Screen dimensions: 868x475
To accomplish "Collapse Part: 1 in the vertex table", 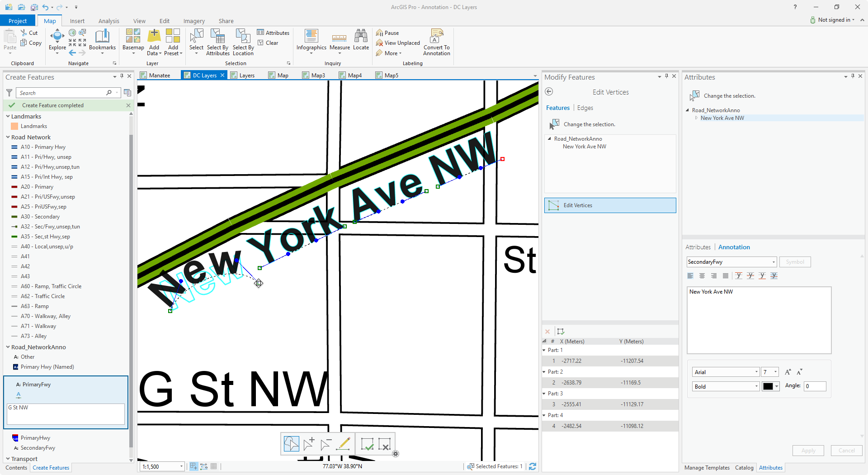I will [544, 350].
